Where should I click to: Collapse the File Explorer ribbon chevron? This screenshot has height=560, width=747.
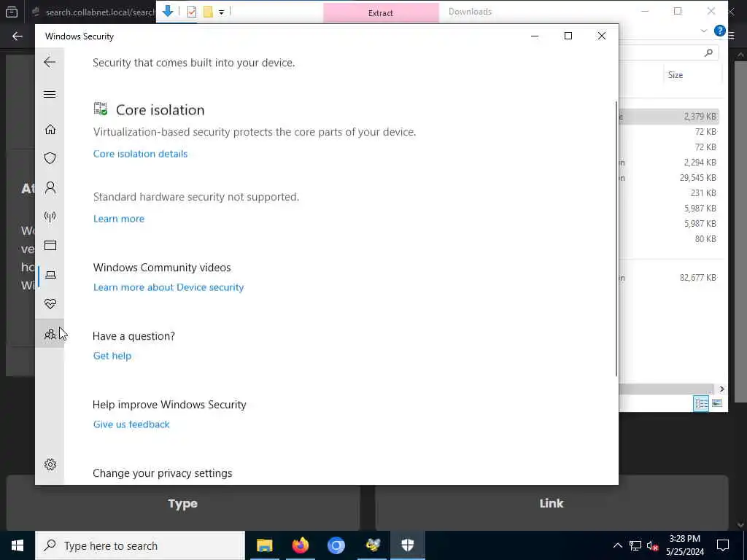(704, 31)
